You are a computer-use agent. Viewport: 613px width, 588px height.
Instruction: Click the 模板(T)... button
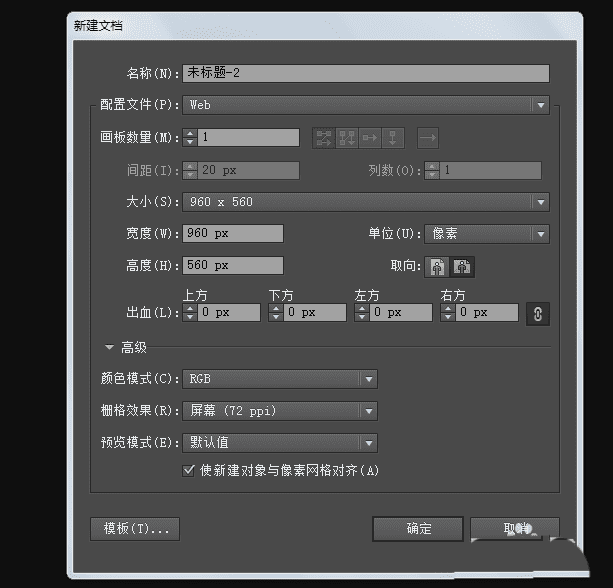click(135, 529)
